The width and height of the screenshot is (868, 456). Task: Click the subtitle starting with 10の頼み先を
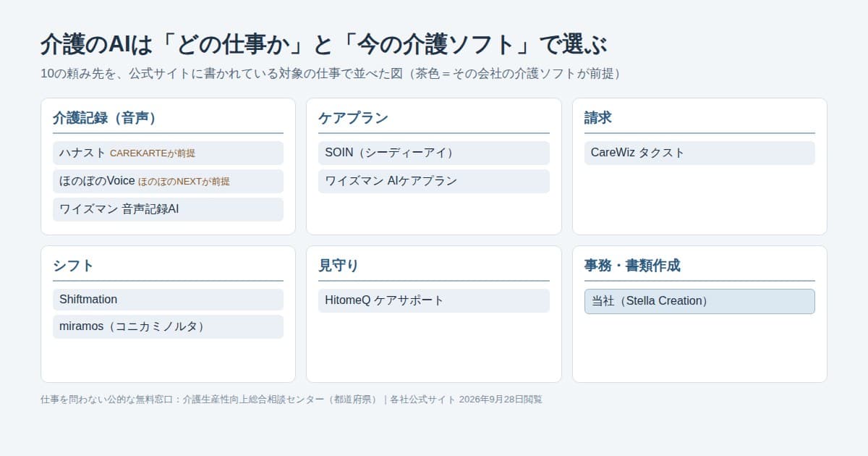coord(331,74)
